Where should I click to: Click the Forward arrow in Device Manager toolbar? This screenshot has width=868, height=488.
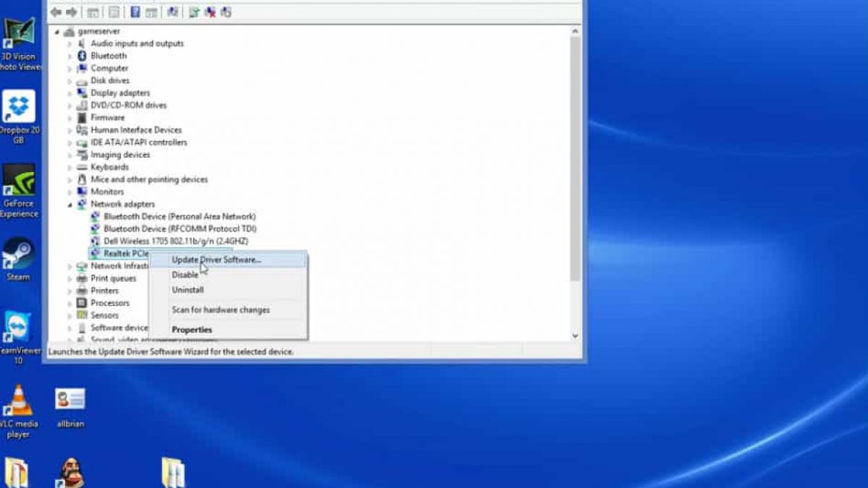tap(72, 12)
